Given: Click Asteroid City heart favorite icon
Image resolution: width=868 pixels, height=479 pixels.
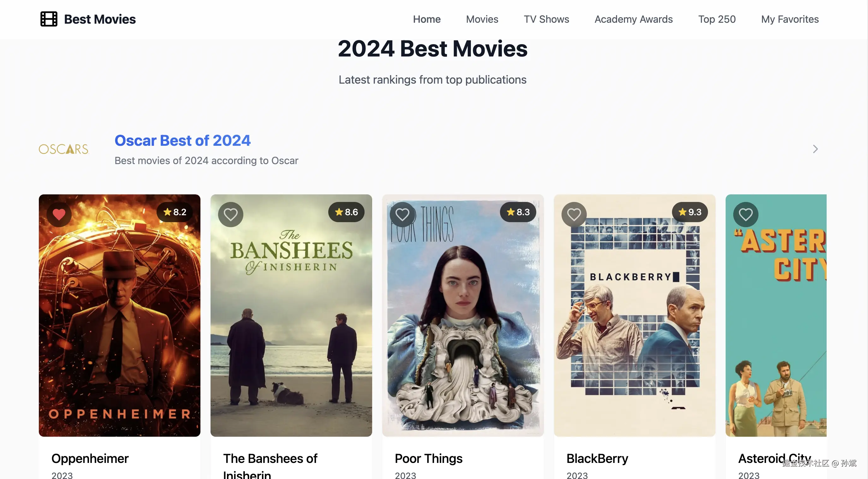Looking at the screenshot, I should (745, 214).
